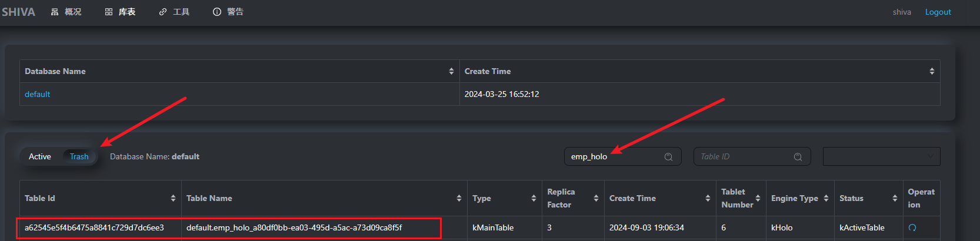Sort table list by Type column

point(534,198)
